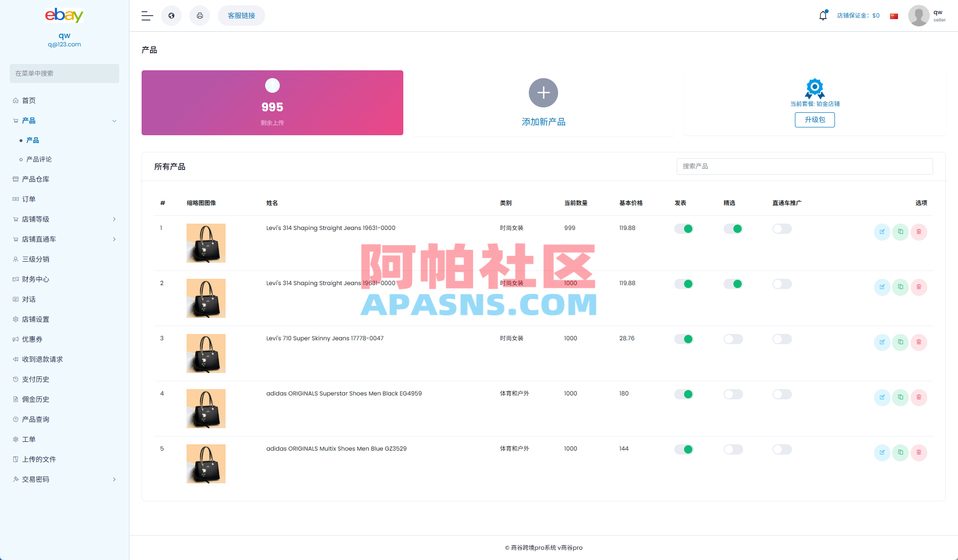This screenshot has height=560, width=958.
Task: Click into the 搜索产品 search field
Action: 804,166
